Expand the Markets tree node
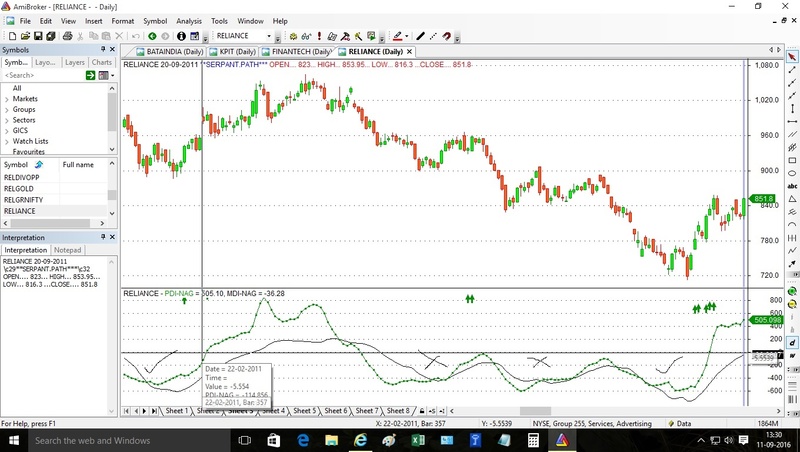The height and width of the screenshot is (452, 800). tap(7, 99)
